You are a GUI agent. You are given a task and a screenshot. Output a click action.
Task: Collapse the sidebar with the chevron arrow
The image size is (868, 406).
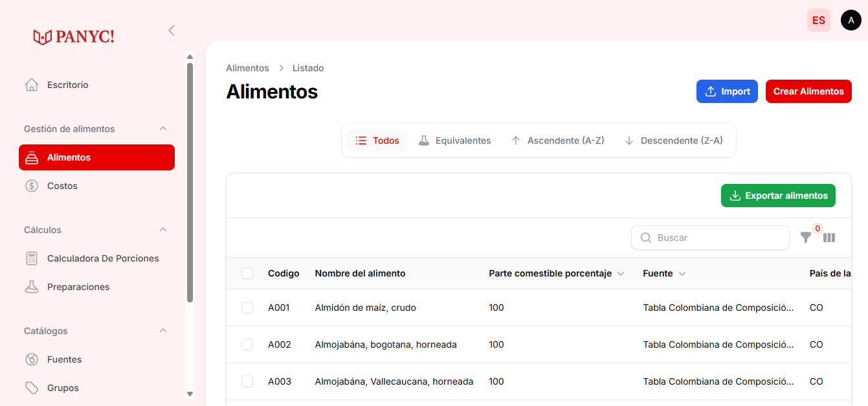(x=172, y=30)
